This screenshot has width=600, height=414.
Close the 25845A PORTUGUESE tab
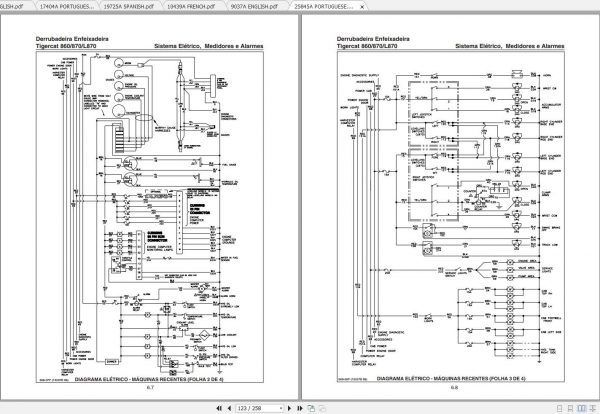[x=362, y=7]
